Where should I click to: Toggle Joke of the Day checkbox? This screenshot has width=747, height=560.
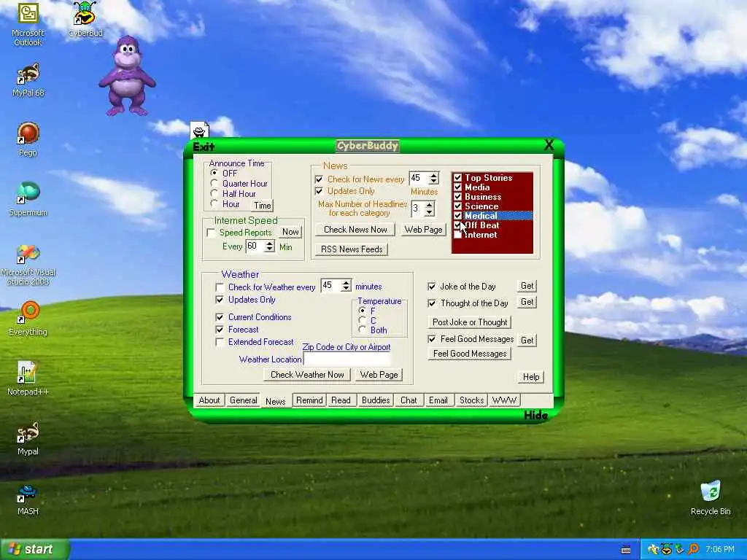432,287
